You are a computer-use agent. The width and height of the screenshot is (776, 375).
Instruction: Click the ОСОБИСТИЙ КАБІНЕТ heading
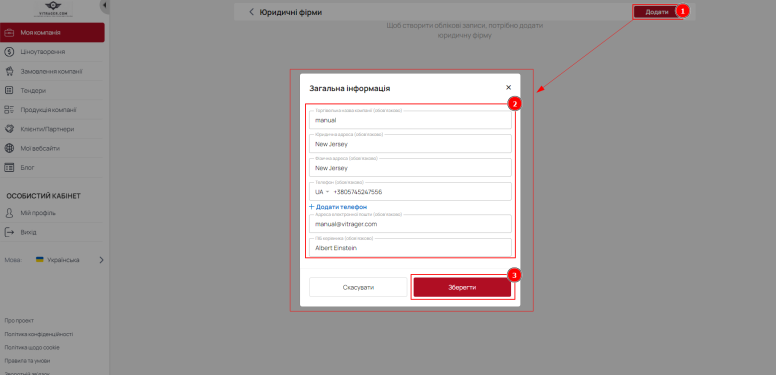click(x=44, y=196)
